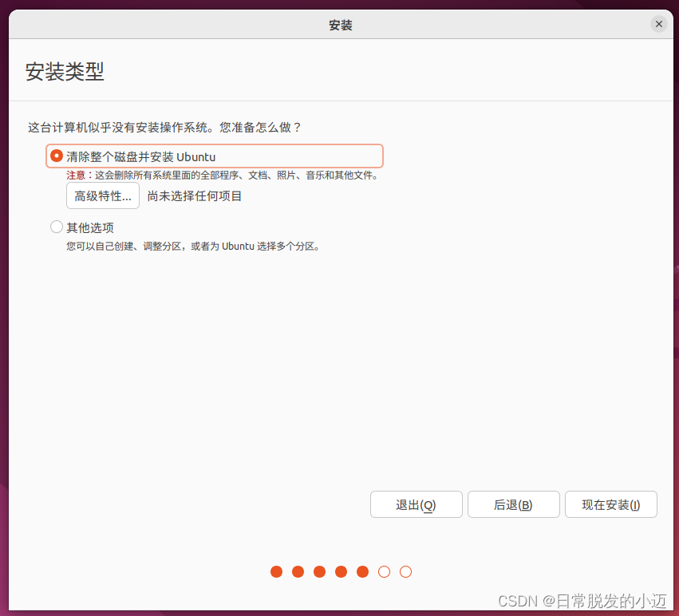
Task: Quit installer via "退出(Q)" button
Action: [x=416, y=504]
